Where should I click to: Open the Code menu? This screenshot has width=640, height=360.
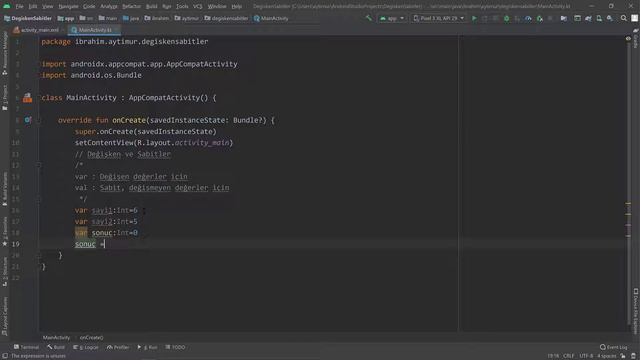[89, 7]
